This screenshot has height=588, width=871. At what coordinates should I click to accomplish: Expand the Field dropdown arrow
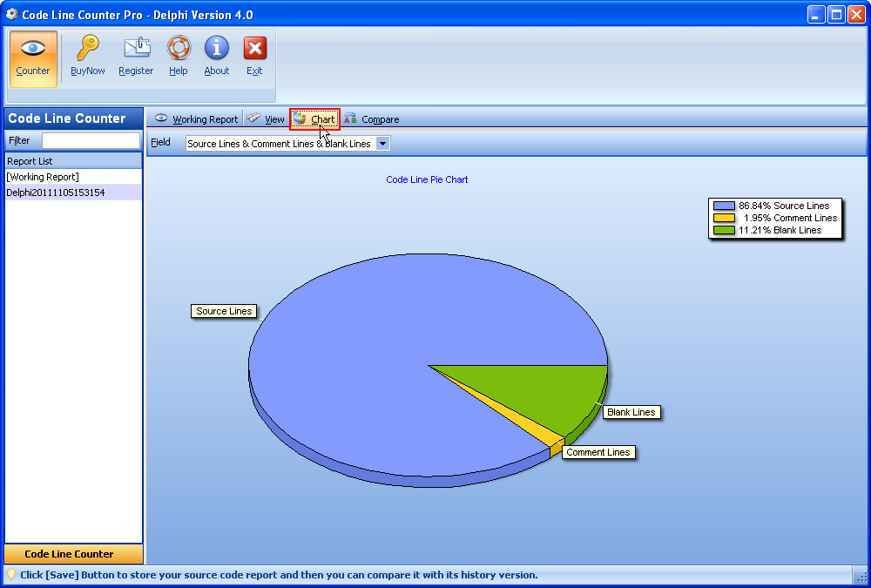[383, 144]
